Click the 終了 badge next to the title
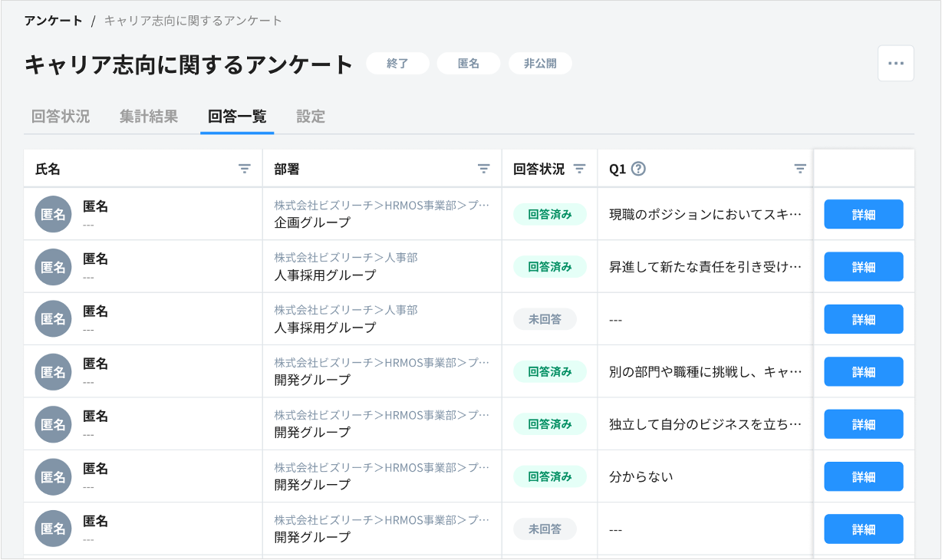The image size is (942, 560). coord(397,63)
